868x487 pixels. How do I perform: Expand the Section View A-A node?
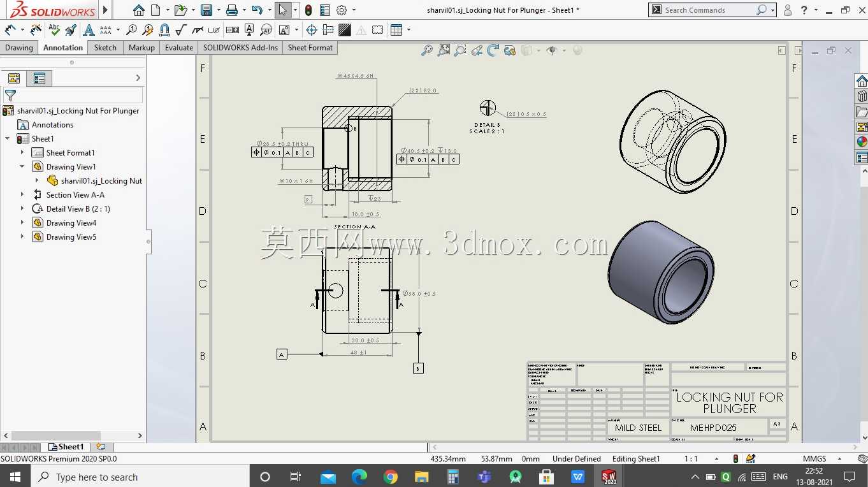(x=22, y=195)
